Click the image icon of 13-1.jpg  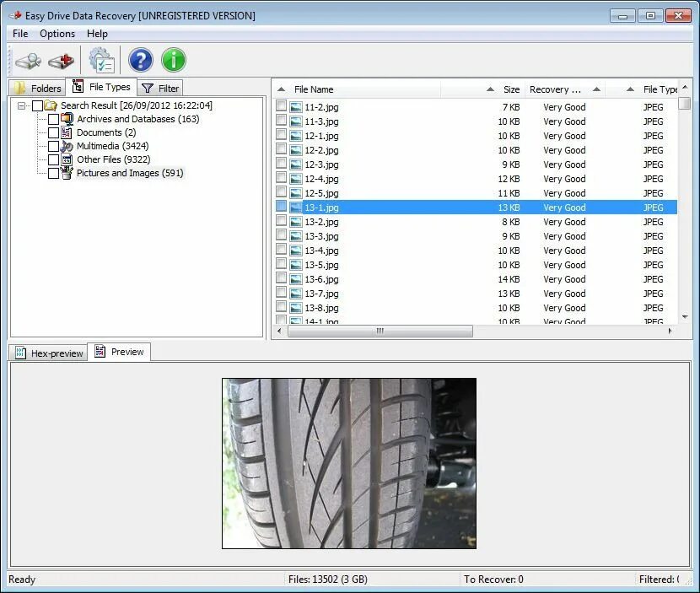(295, 208)
